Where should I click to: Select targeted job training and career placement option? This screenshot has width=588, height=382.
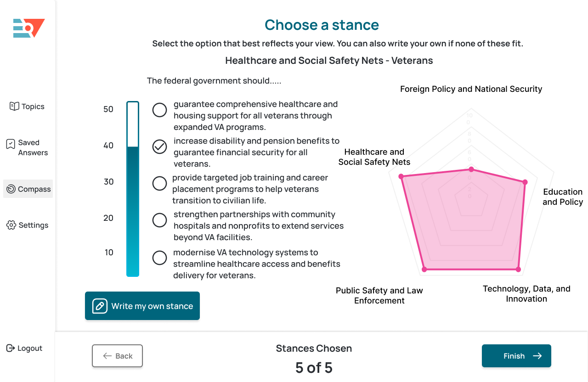(159, 184)
